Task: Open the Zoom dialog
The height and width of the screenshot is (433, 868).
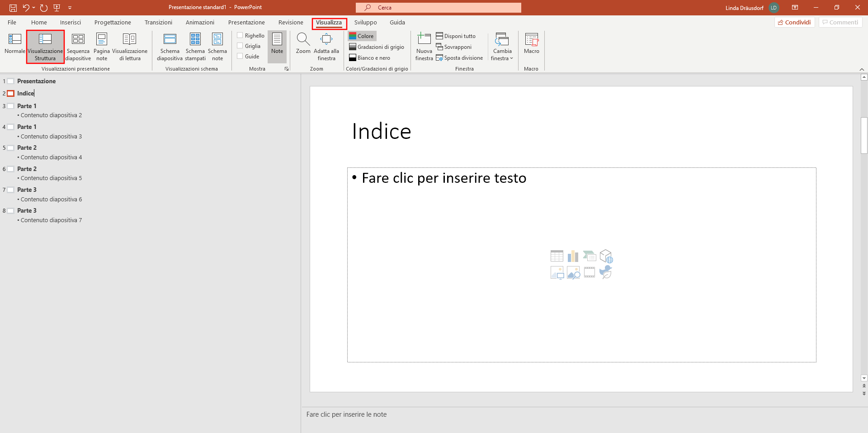Action: [x=303, y=44]
